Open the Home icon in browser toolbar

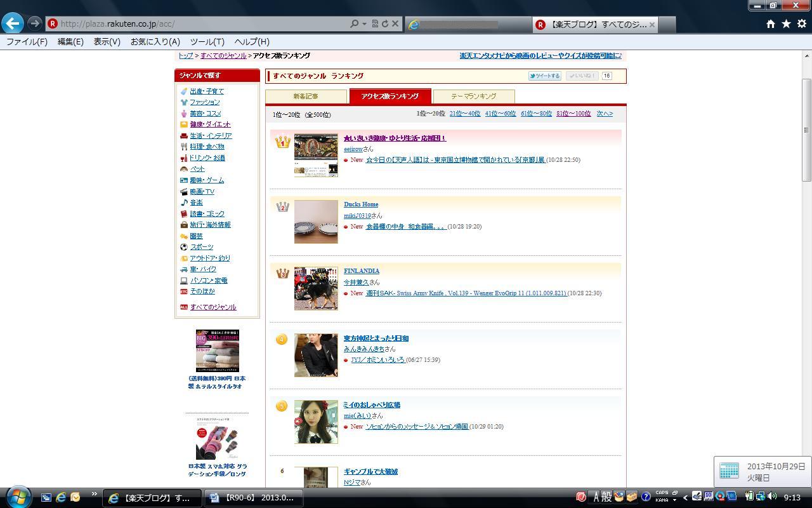pos(770,23)
